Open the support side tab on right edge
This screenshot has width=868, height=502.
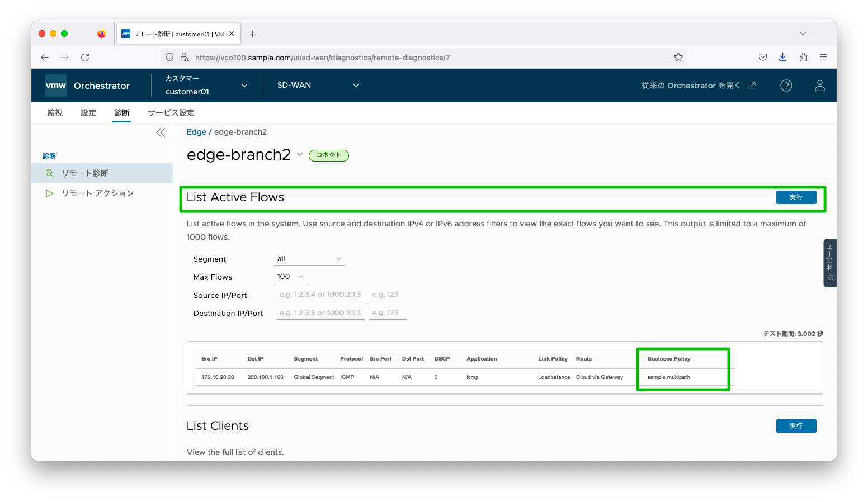[830, 263]
